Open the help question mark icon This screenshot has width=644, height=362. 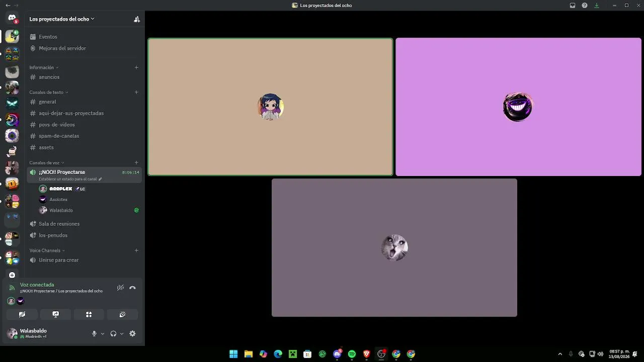[x=585, y=6]
